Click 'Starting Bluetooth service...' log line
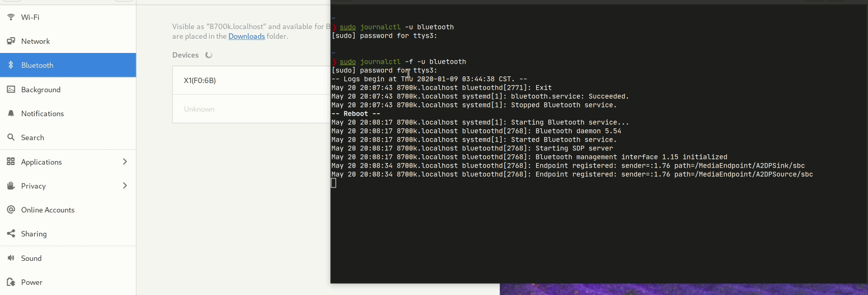The image size is (868, 295). pos(480,122)
